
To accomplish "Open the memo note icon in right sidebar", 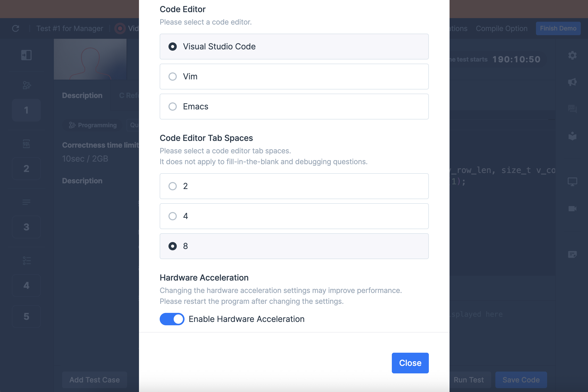I will coord(572,254).
